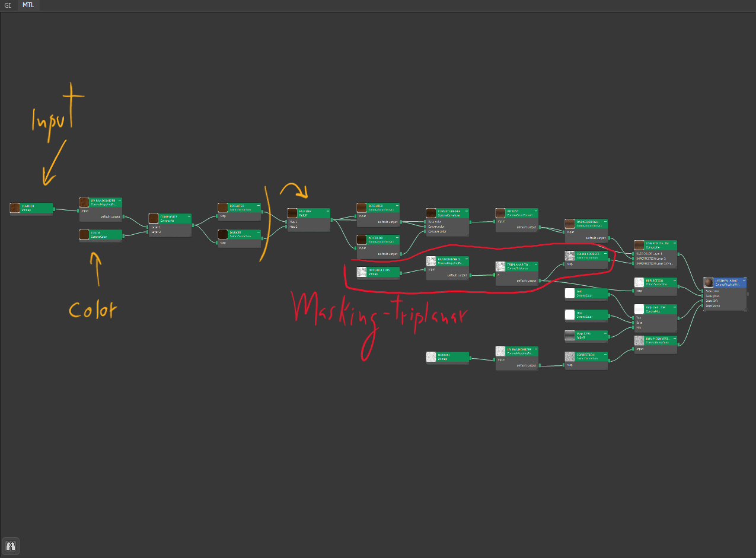Click the LEATHER material sphere preview icon
The image size is (756, 558).
(x=709, y=282)
